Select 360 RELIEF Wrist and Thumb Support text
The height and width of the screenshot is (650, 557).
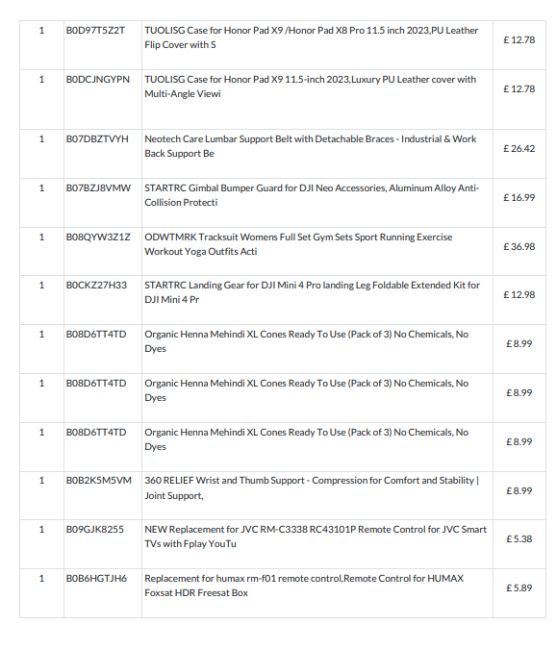click(x=311, y=488)
